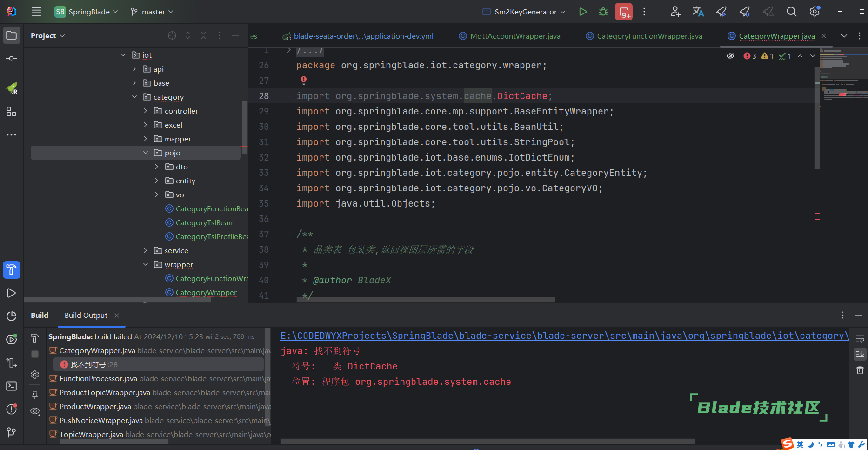The height and width of the screenshot is (450, 868).
Task: Start debugging with the bug icon
Action: [603, 12]
